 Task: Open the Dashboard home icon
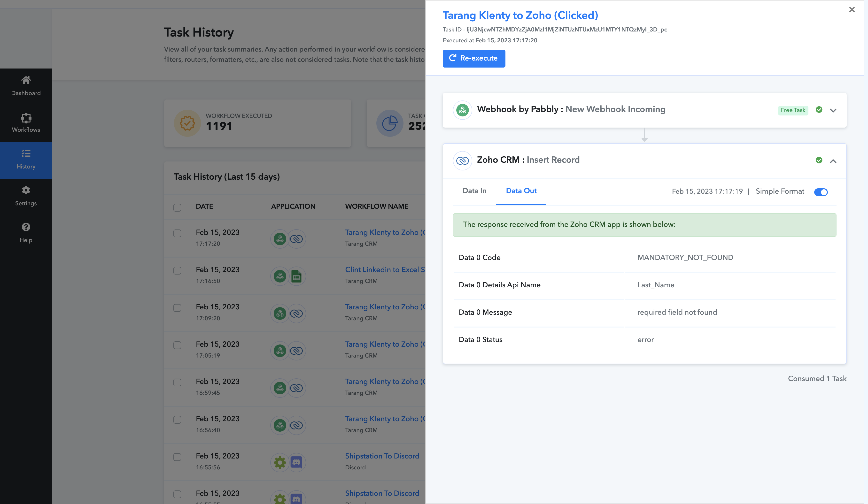(26, 80)
